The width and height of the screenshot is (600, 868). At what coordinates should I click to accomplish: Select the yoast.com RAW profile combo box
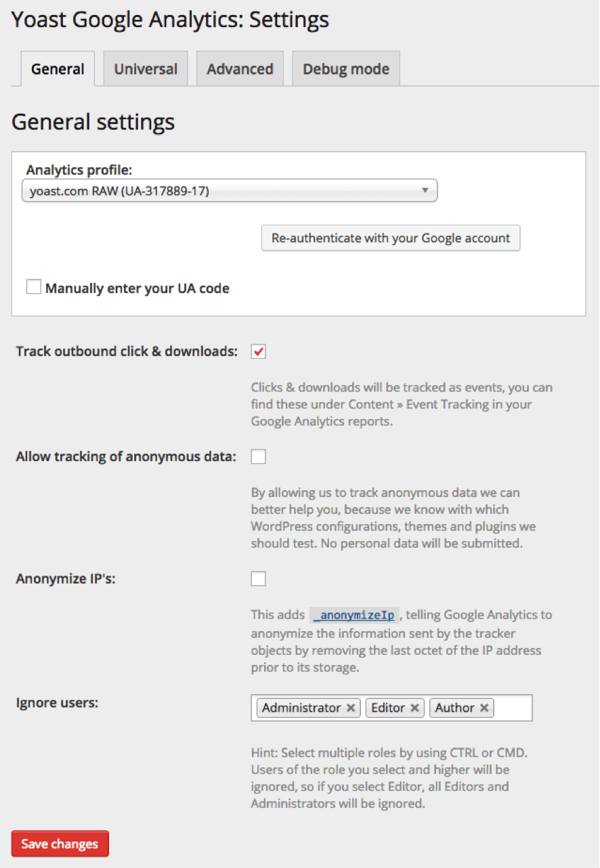(x=223, y=191)
